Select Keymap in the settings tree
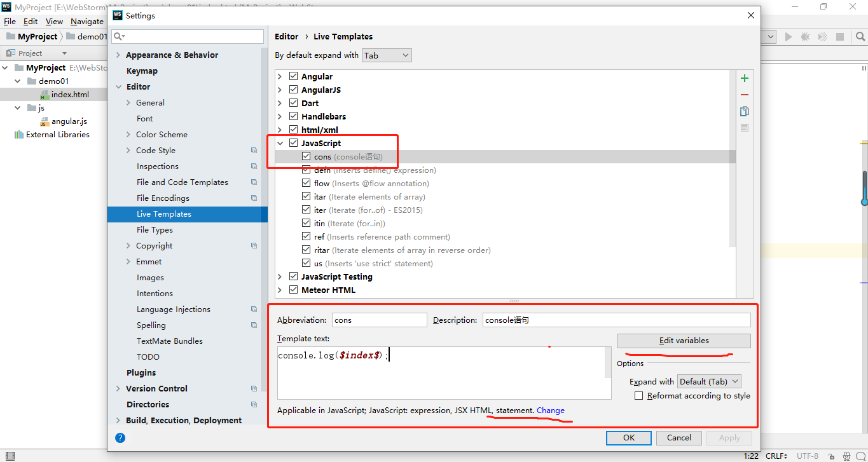The image size is (868, 462). click(x=142, y=71)
